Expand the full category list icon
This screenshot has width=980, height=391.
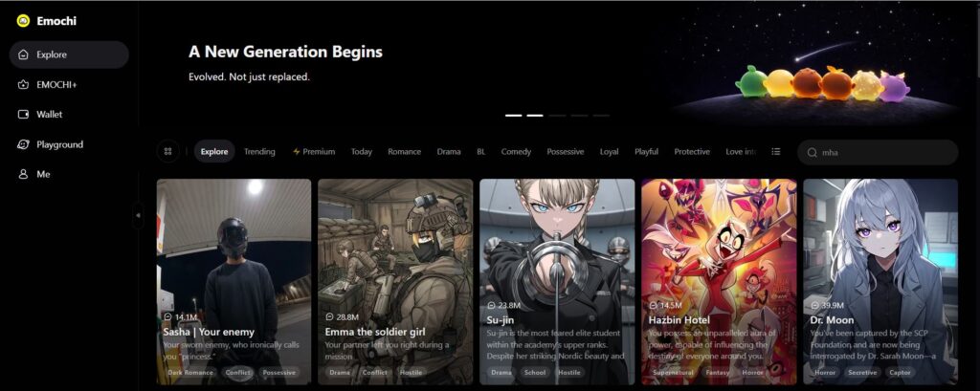tap(776, 151)
